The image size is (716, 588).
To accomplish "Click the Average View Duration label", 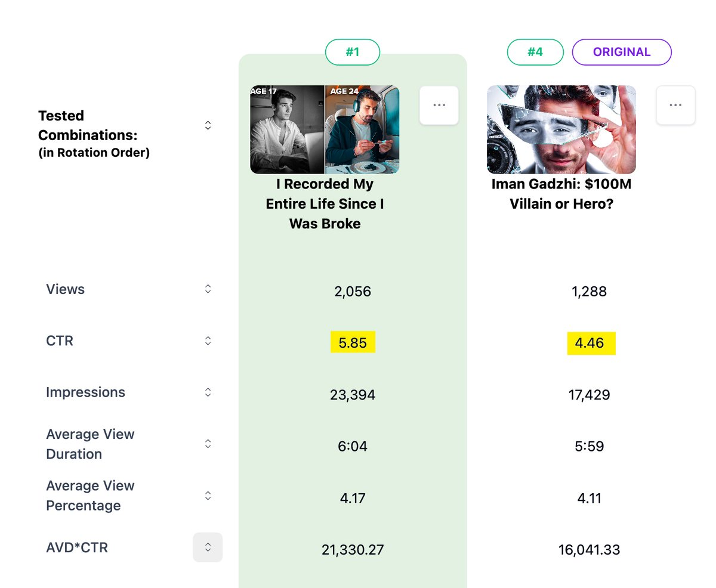I will pyautogui.click(x=90, y=444).
